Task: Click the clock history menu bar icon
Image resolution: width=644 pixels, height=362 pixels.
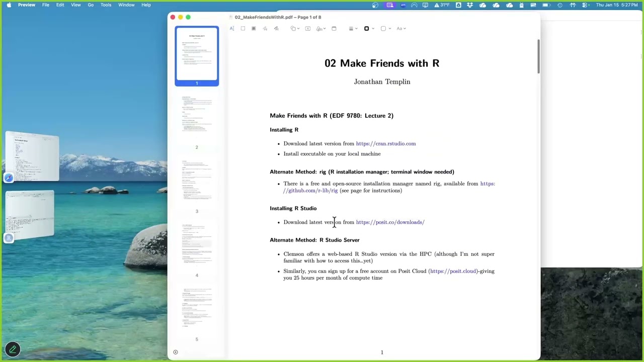Action: click(560, 5)
